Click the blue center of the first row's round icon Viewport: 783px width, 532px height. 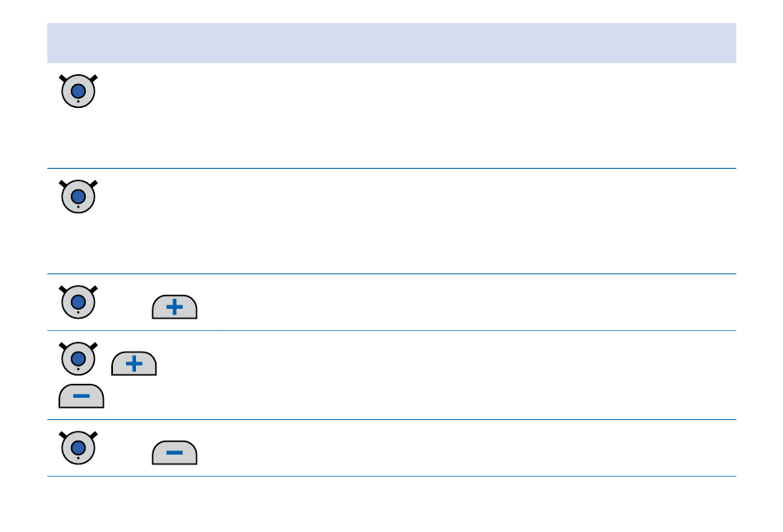pos(78,91)
